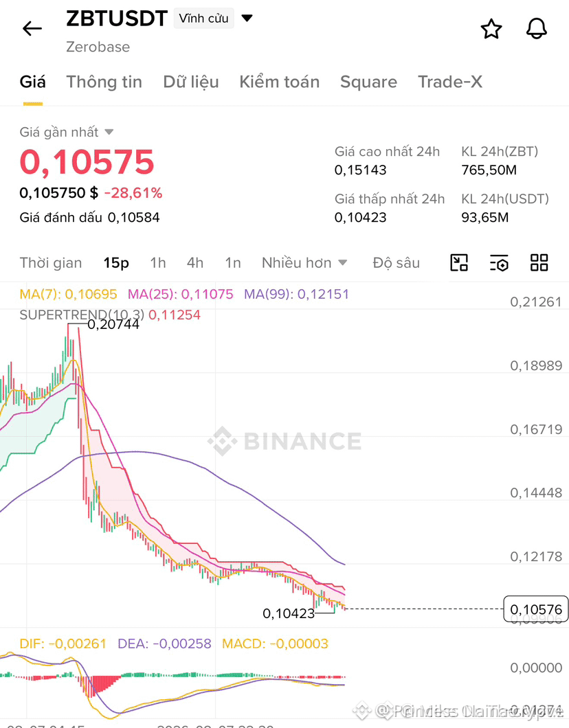Tap the MA(25): 0,11075 indicator label
The image size is (569, 728).
pyautogui.click(x=180, y=294)
